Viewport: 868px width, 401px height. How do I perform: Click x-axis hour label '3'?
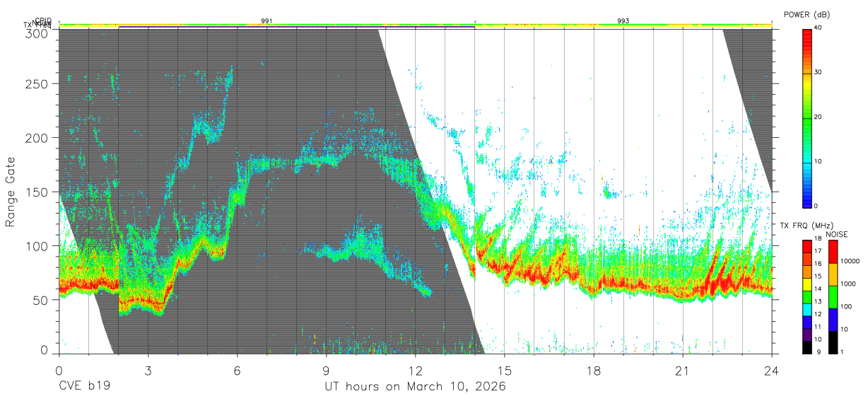pos(148,370)
